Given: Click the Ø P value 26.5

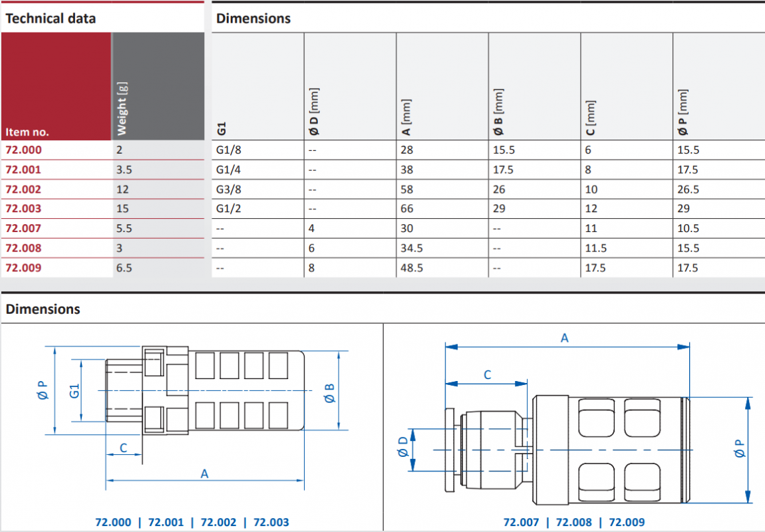Looking at the screenshot, I should coord(688,190).
